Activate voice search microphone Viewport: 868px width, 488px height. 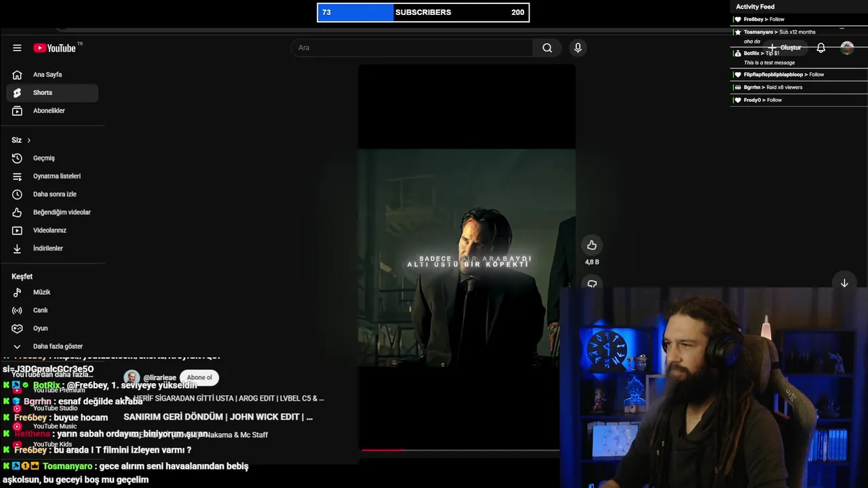[578, 47]
